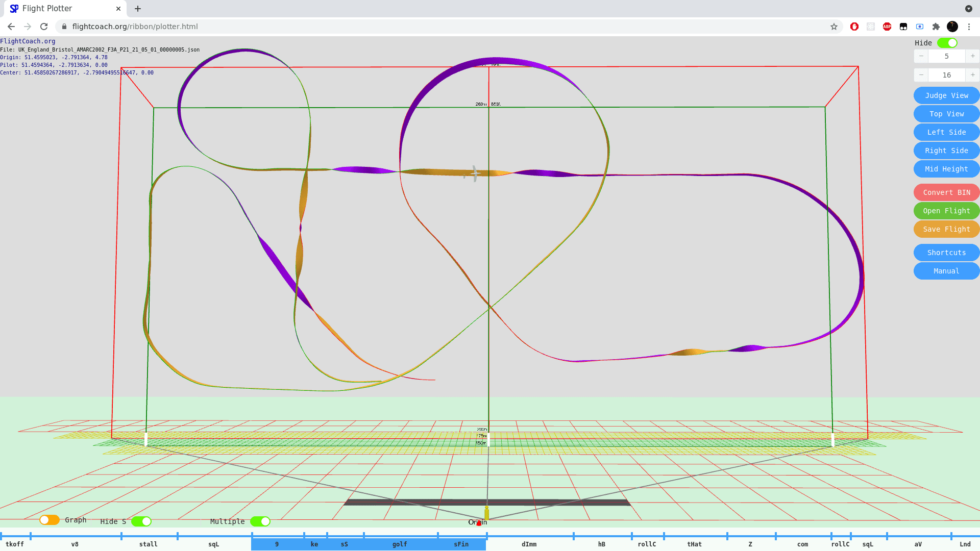View site security lock info
Screen dimensions: 980x551
click(64, 27)
